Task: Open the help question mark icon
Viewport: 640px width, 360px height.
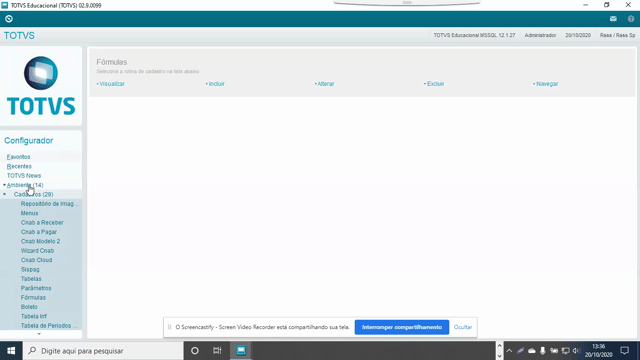Action: pyautogui.click(x=631, y=19)
